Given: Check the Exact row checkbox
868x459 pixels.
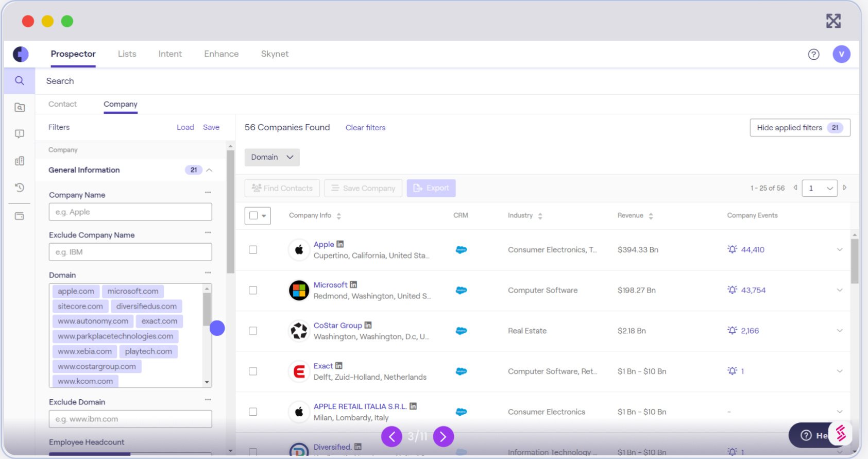Looking at the screenshot, I should pos(253,371).
